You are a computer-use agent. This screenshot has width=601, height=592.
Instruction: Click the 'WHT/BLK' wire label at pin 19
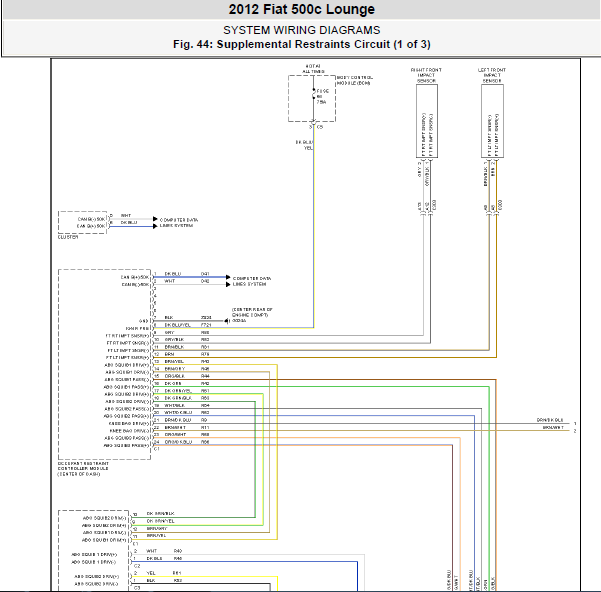pos(174,405)
